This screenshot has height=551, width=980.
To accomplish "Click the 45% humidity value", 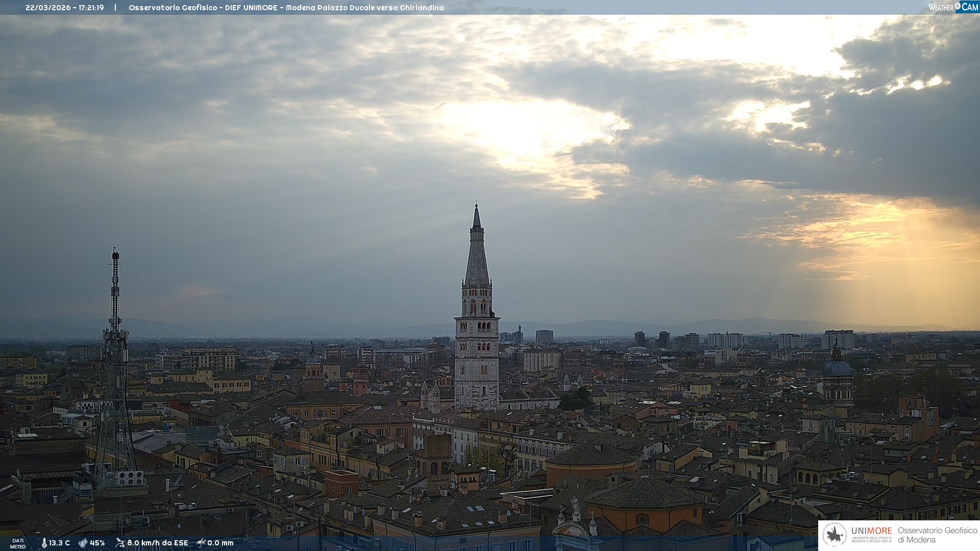I will tap(97, 543).
